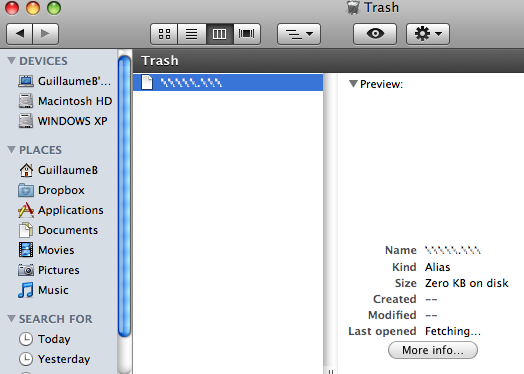Minimize the window with yellow button
Screen dimensions: 524x374
pos(33,7)
